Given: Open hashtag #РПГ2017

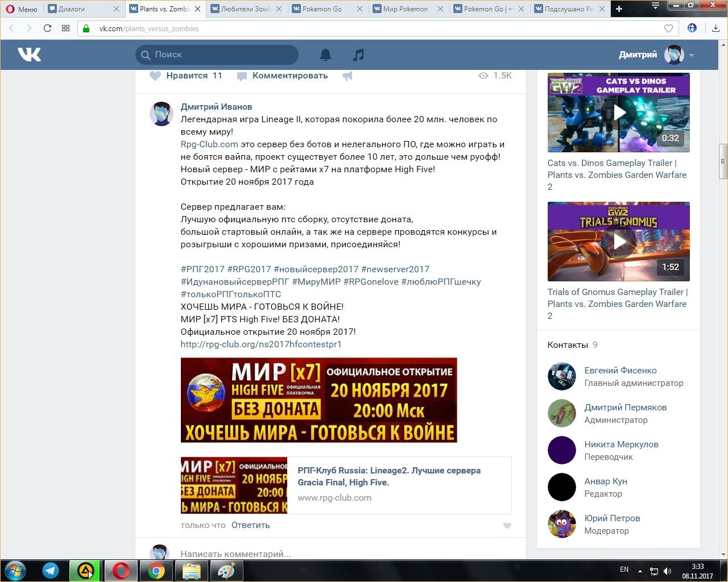Looking at the screenshot, I should point(202,269).
